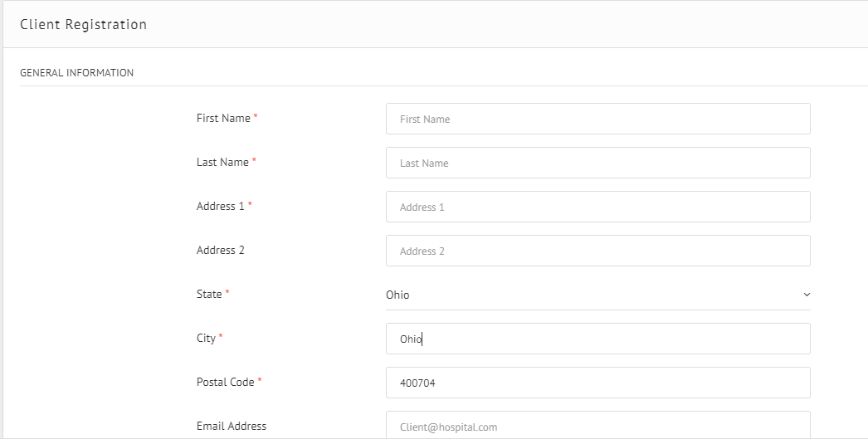
Task: Focus the Postal Code field with 400704
Action: tap(597, 383)
